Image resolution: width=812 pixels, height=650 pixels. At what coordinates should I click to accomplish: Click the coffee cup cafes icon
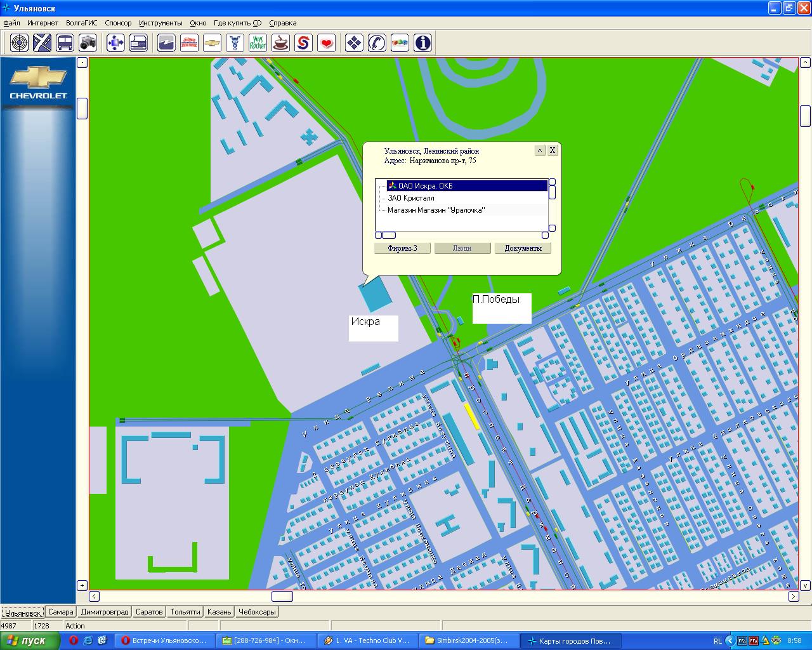[x=280, y=43]
